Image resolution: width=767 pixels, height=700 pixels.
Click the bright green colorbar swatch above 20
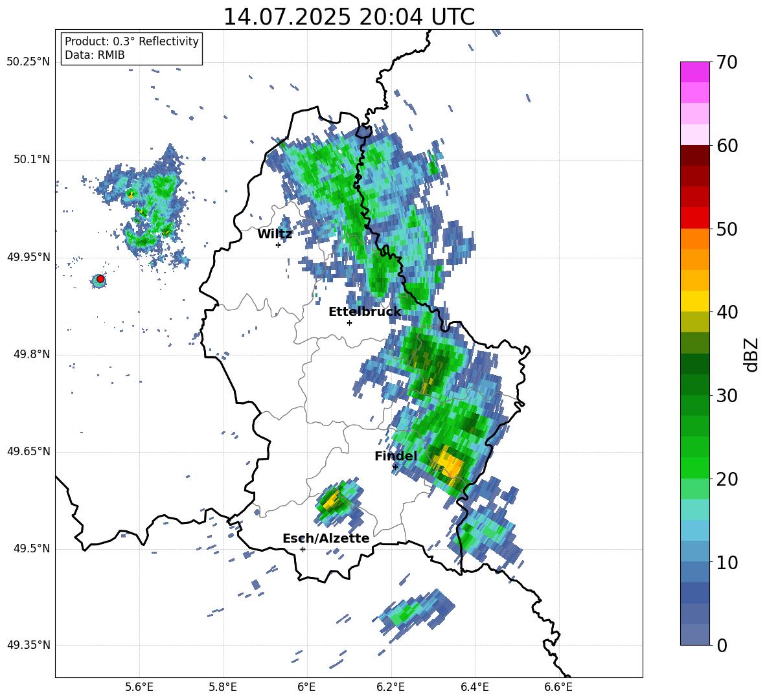tap(694, 468)
